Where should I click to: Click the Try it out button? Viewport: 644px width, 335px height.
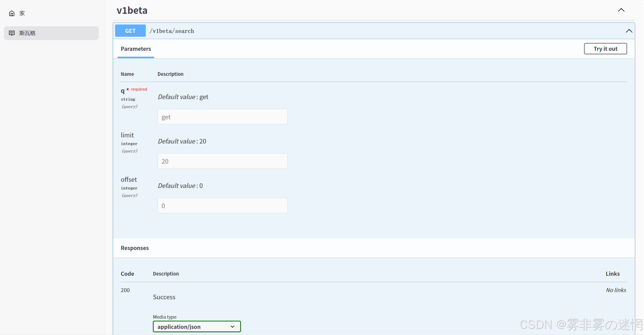(x=605, y=49)
